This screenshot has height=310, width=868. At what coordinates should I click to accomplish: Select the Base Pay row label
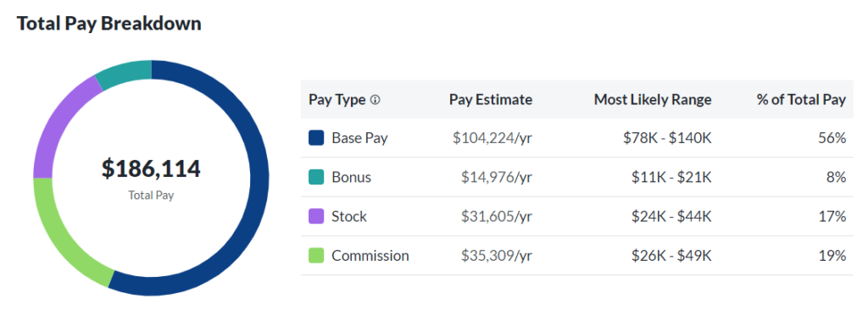pyautogui.click(x=359, y=138)
